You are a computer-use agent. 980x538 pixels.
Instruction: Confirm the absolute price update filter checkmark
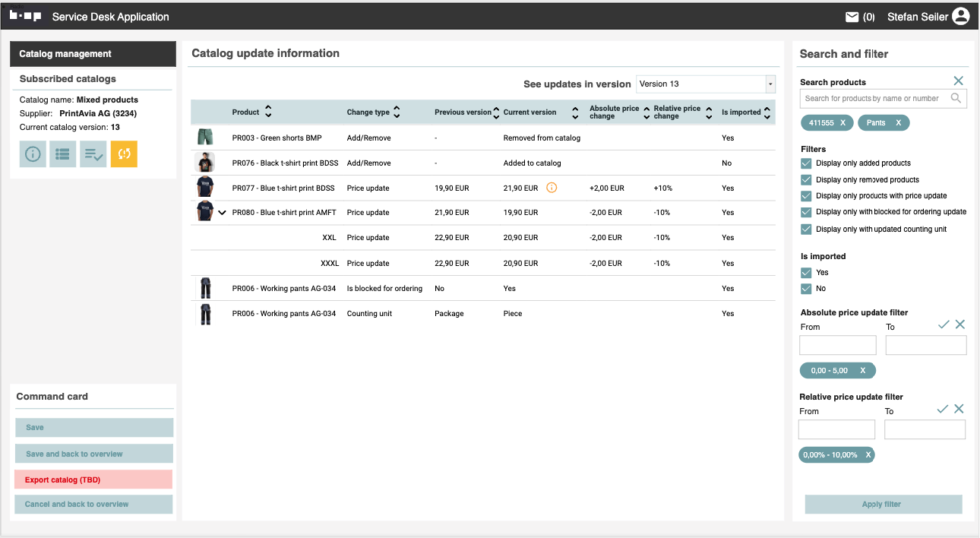(x=944, y=324)
